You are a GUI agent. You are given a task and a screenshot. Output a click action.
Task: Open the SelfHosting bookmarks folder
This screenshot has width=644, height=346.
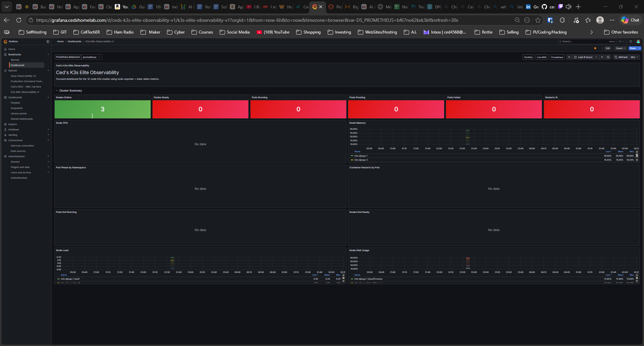(33, 32)
